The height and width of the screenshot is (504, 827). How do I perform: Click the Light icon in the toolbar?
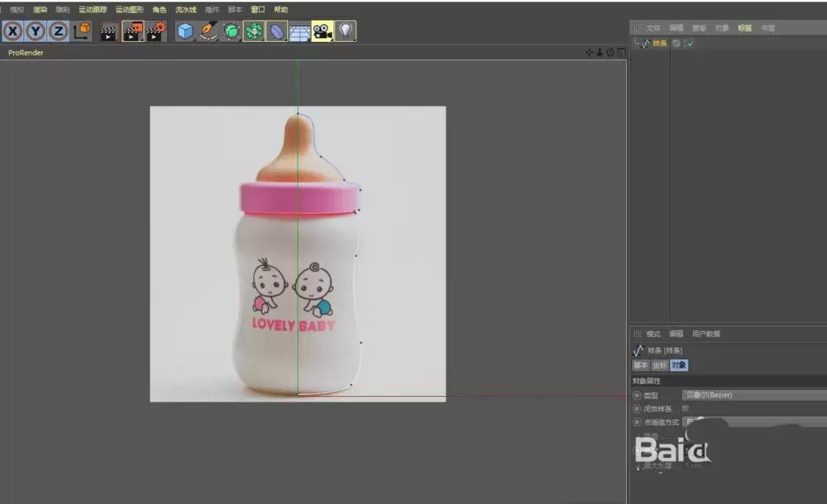click(x=345, y=31)
